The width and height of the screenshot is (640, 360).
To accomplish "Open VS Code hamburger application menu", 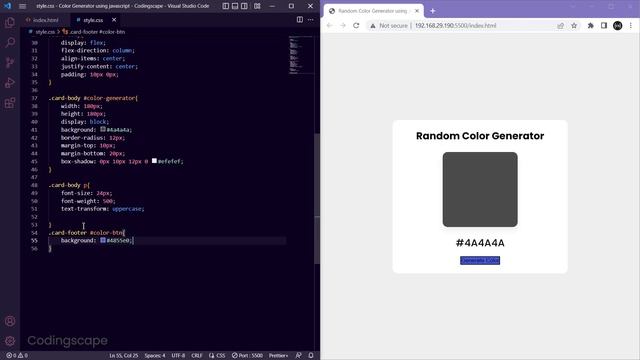I will (x=22, y=6).
